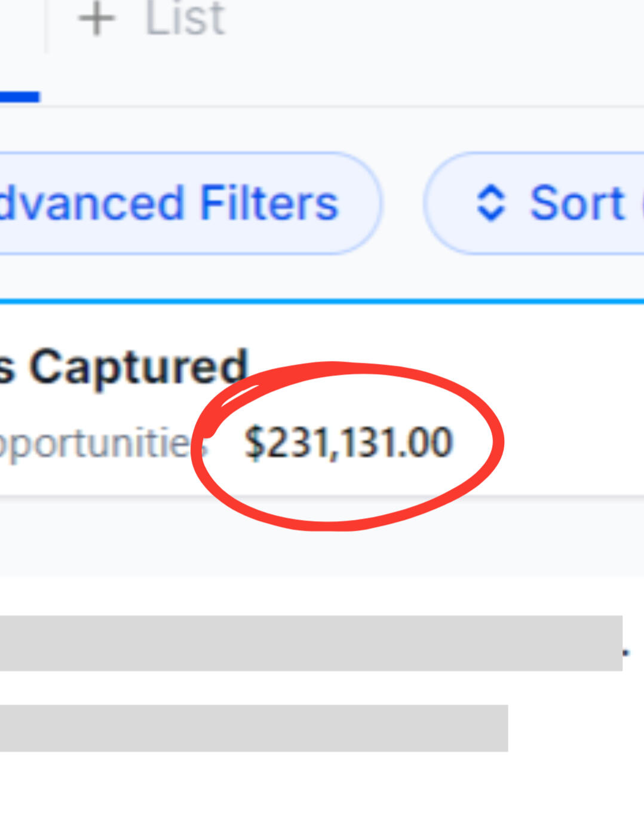644x829 pixels.
Task: Click the opportunities count label
Action: pyautogui.click(x=96, y=444)
